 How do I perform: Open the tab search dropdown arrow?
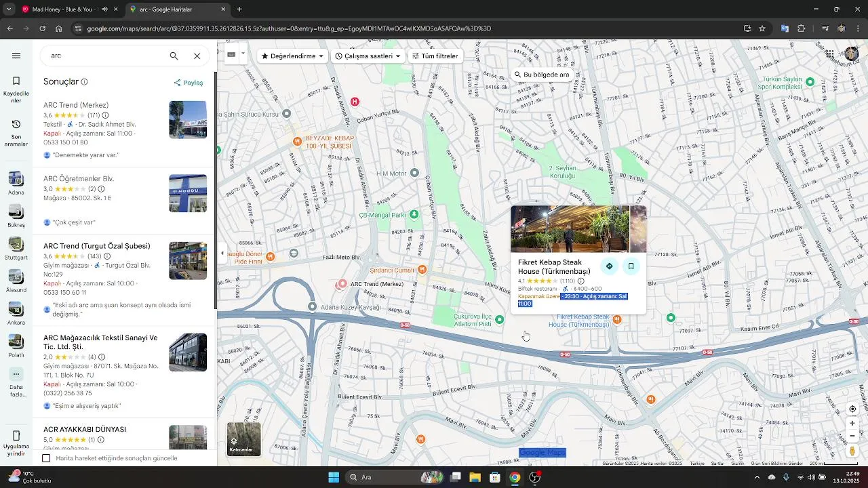tap(8, 9)
